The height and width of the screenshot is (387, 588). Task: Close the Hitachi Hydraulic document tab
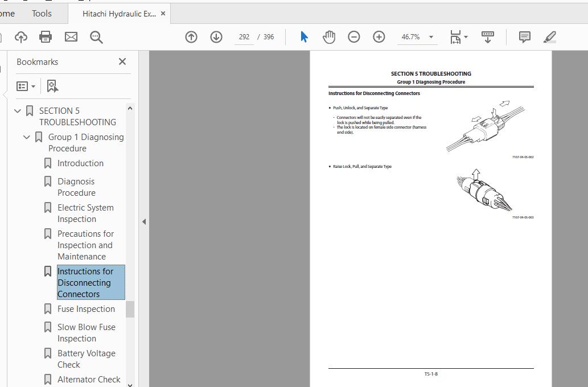[x=163, y=14]
